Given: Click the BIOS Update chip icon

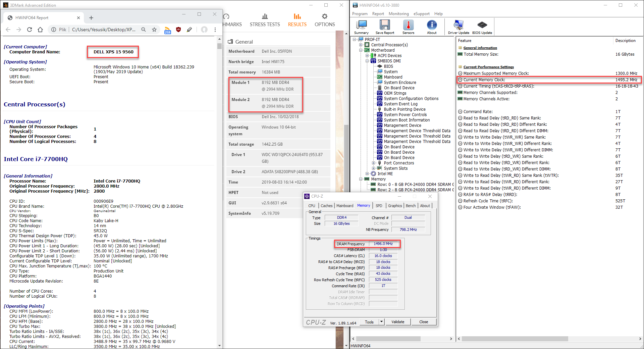Looking at the screenshot, I should (482, 27).
